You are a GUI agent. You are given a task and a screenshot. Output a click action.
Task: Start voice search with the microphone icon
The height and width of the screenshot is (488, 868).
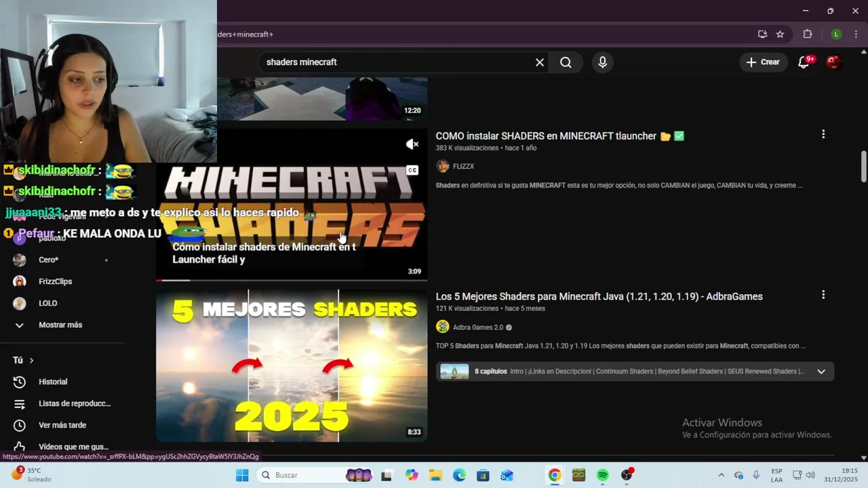(x=603, y=62)
